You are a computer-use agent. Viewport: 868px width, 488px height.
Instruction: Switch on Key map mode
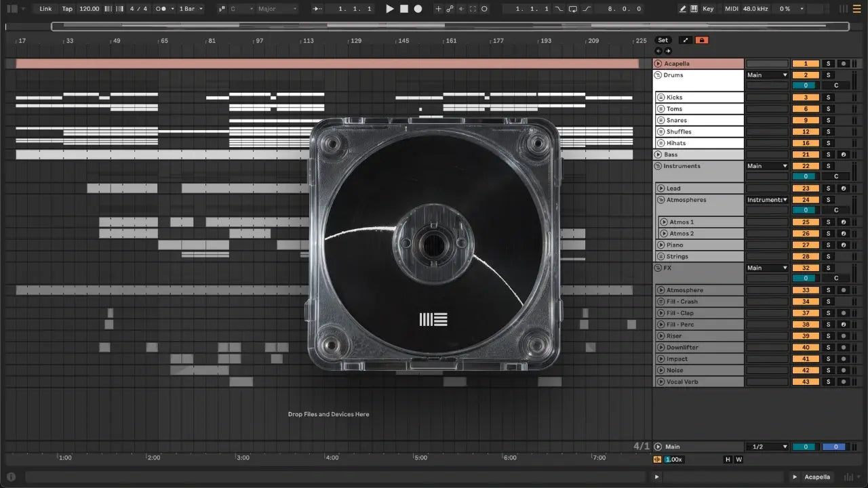pos(708,9)
